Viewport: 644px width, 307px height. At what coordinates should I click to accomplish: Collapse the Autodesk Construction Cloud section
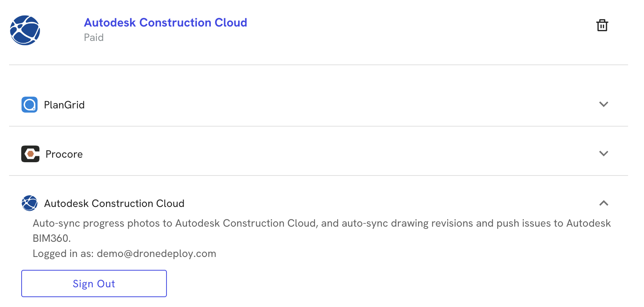(603, 203)
